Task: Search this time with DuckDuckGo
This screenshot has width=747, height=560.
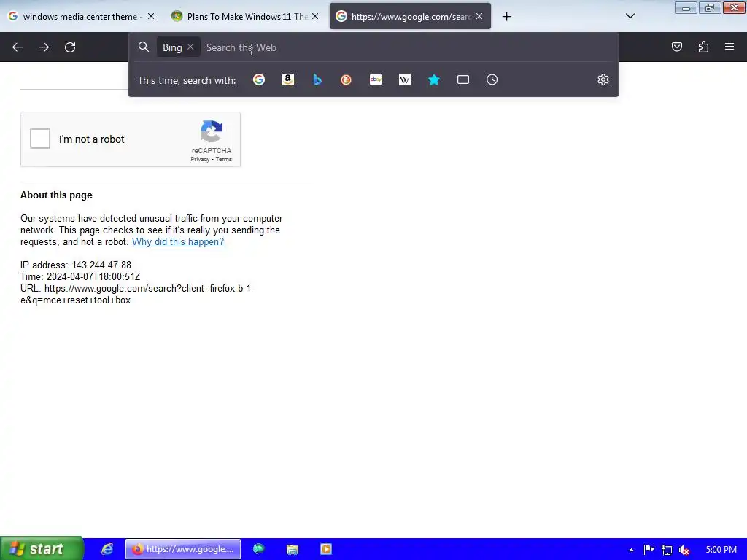Action: [347, 79]
